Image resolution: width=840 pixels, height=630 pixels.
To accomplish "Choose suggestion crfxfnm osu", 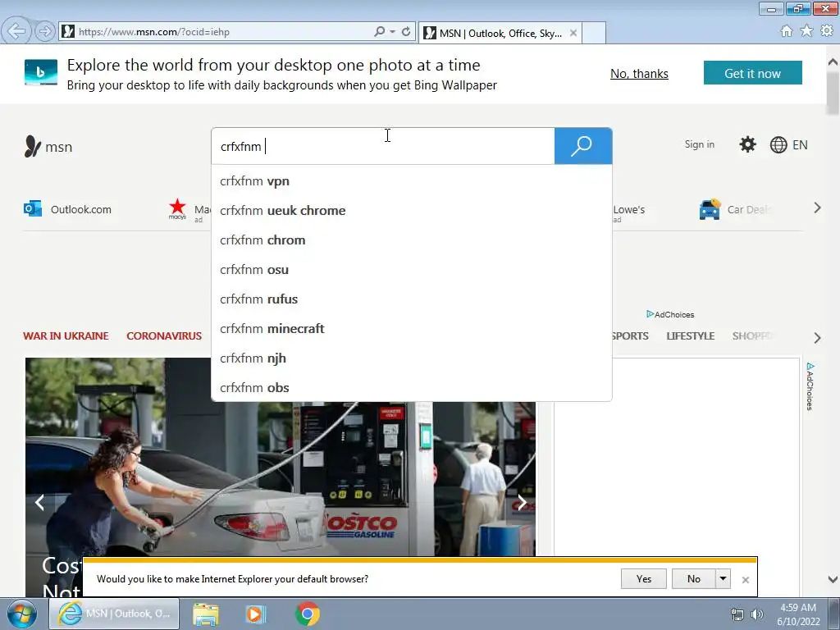I will (412, 269).
